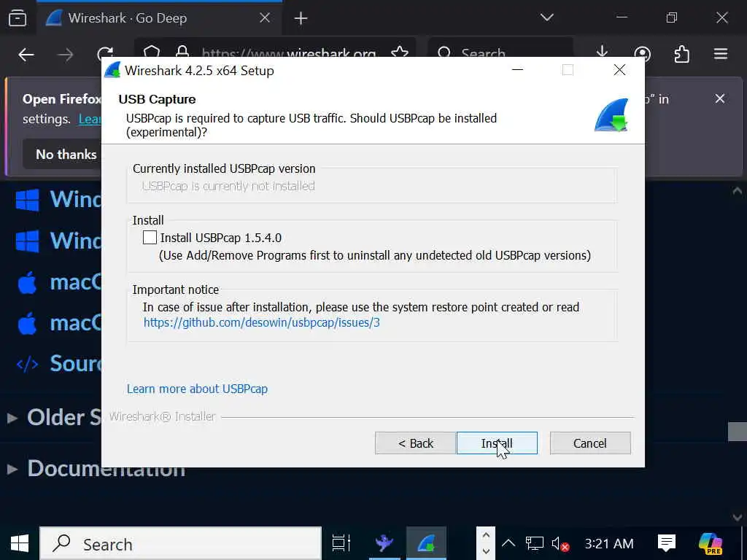Launch the Copilot PRE taskbar icon

[711, 543]
